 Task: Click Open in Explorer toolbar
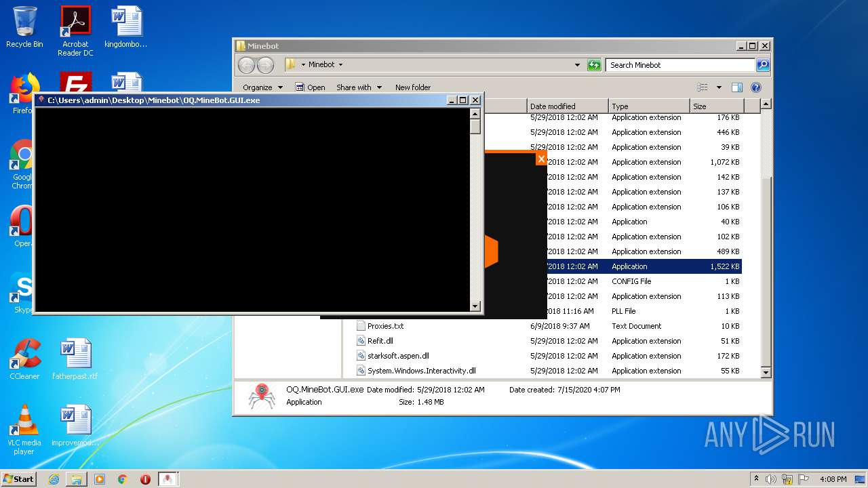tap(311, 87)
